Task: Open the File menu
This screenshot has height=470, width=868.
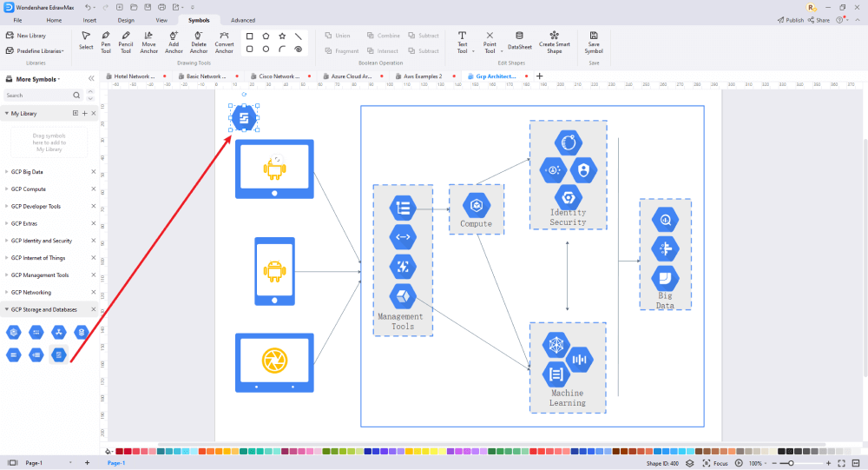Action: tap(17, 20)
